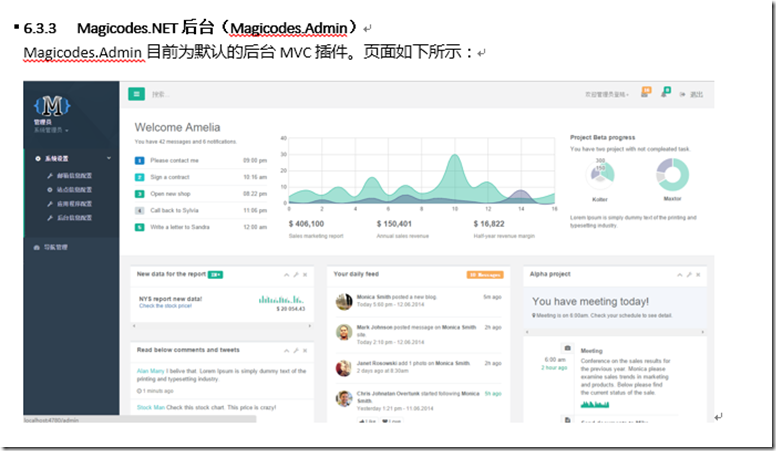Open the 欢迎管理员登陆 top bar dropdown
Screen dimensions: 776x451
pos(607,94)
